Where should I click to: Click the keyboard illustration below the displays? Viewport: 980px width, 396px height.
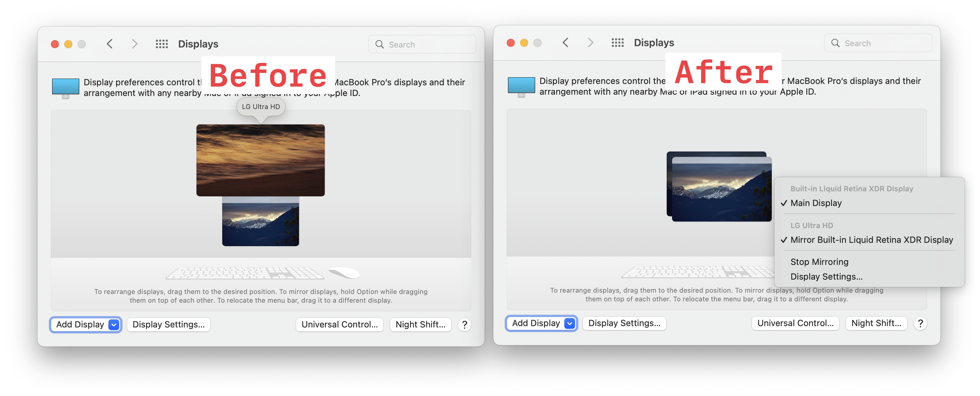click(x=245, y=274)
